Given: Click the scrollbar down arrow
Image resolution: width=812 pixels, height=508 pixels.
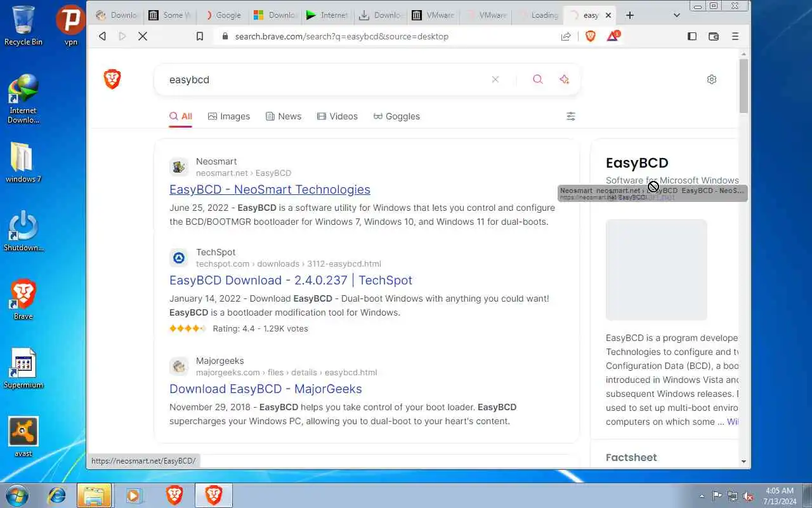Looking at the screenshot, I should click(x=744, y=462).
